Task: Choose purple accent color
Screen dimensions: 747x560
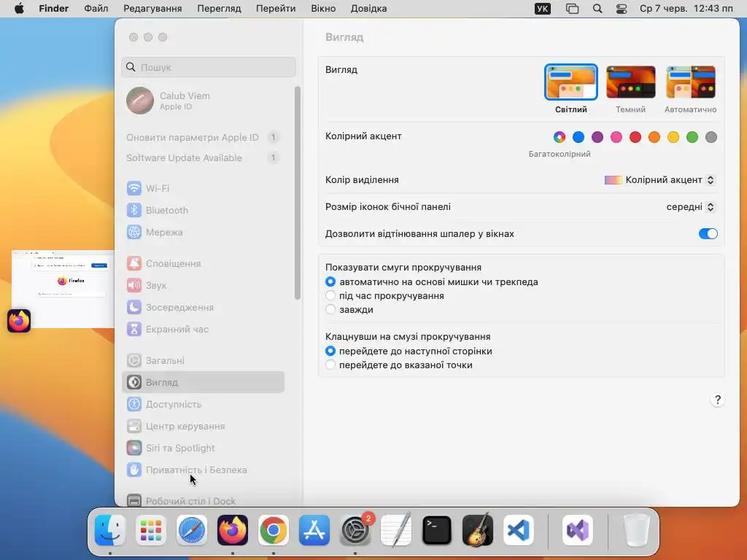Action: click(597, 137)
